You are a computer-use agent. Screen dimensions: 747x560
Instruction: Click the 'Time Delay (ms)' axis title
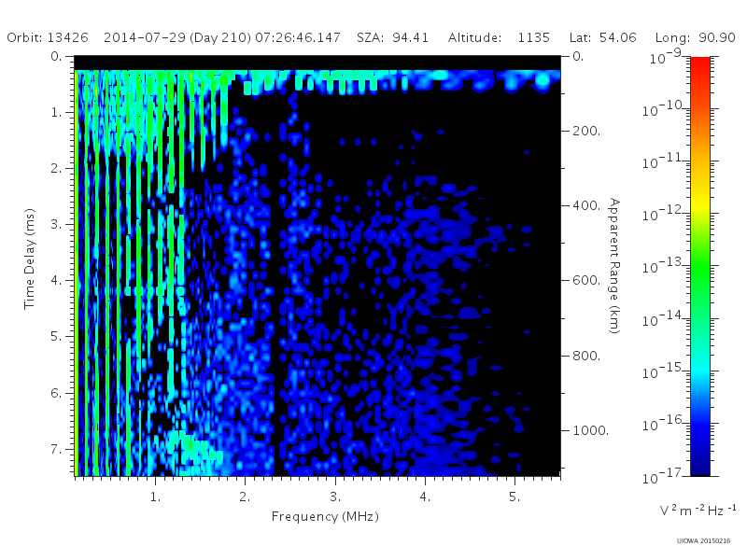pyautogui.click(x=30, y=259)
